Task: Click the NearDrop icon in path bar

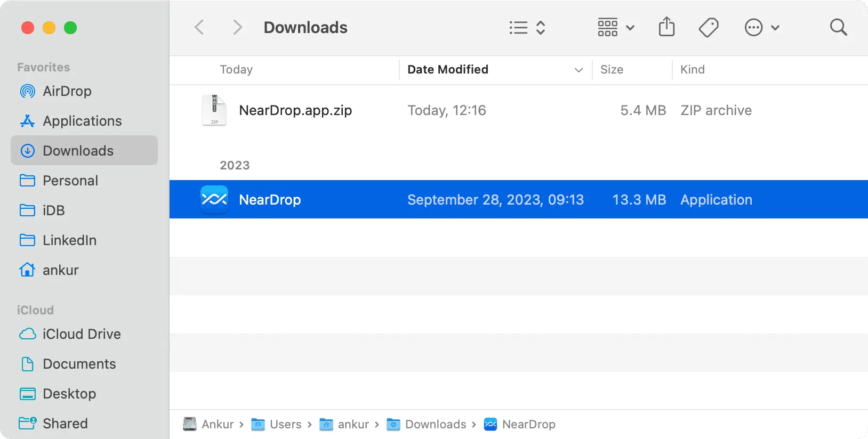Action: (491, 424)
